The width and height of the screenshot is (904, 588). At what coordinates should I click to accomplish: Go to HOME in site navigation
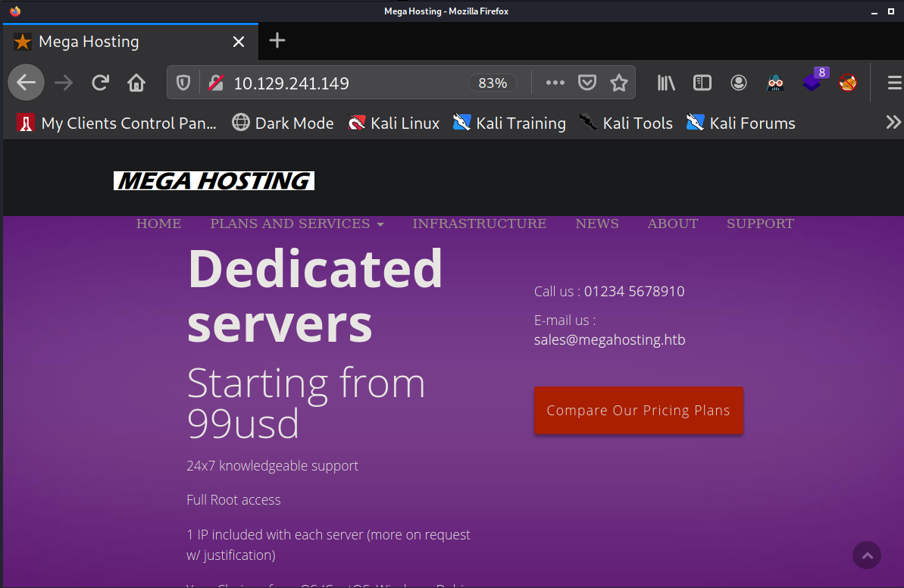coord(158,224)
